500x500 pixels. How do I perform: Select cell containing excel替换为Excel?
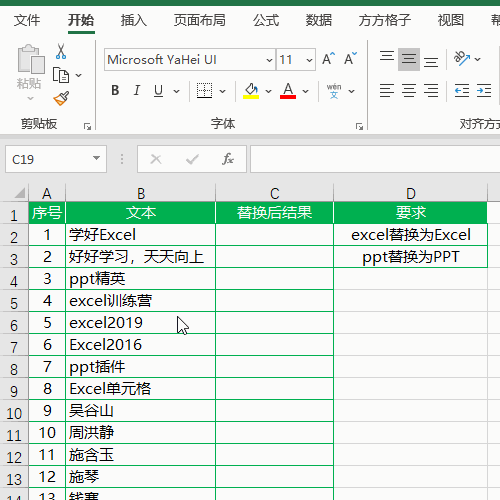click(x=410, y=235)
